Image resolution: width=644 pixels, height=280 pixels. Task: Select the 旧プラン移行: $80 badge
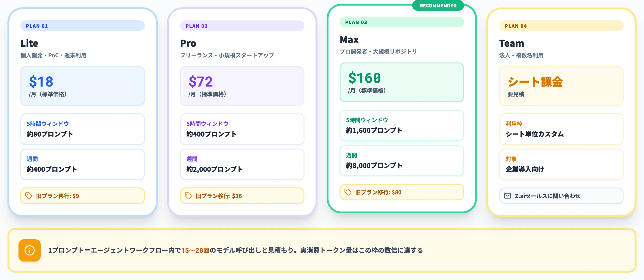[x=402, y=192]
